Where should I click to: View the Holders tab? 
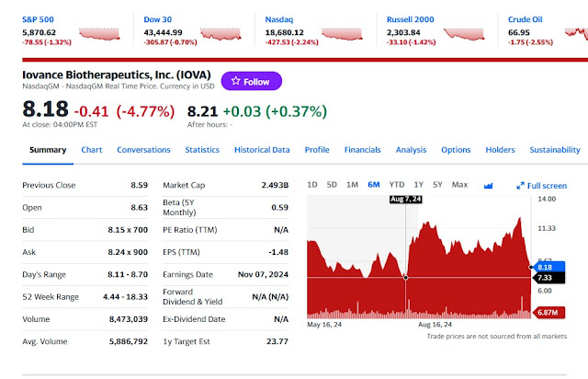coord(500,150)
